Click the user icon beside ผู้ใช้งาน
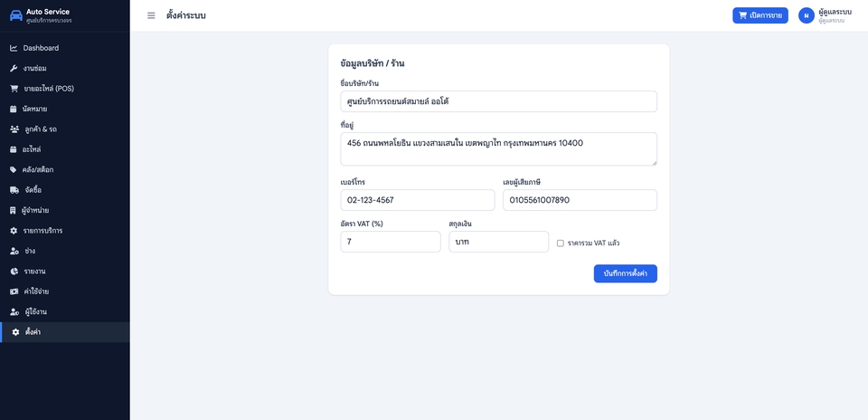Viewport: 868px width, 420px height. 14,312
